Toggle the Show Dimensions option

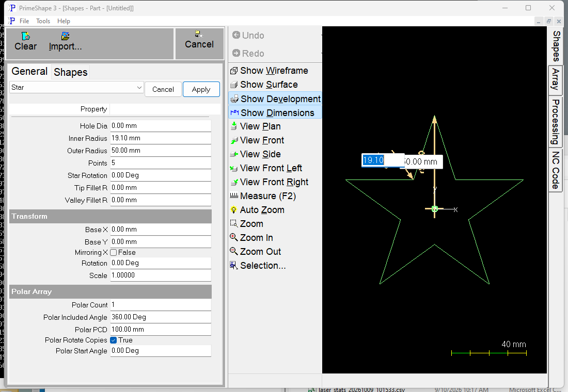pos(275,113)
